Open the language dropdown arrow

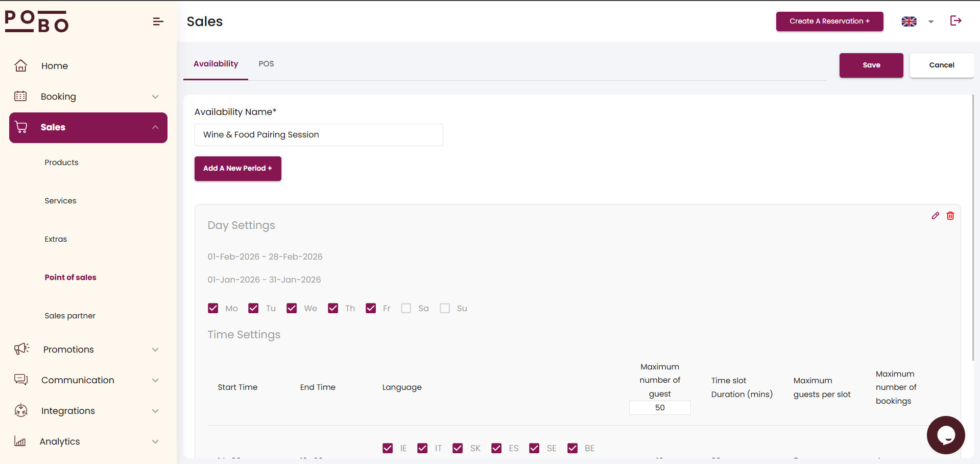click(x=931, y=21)
